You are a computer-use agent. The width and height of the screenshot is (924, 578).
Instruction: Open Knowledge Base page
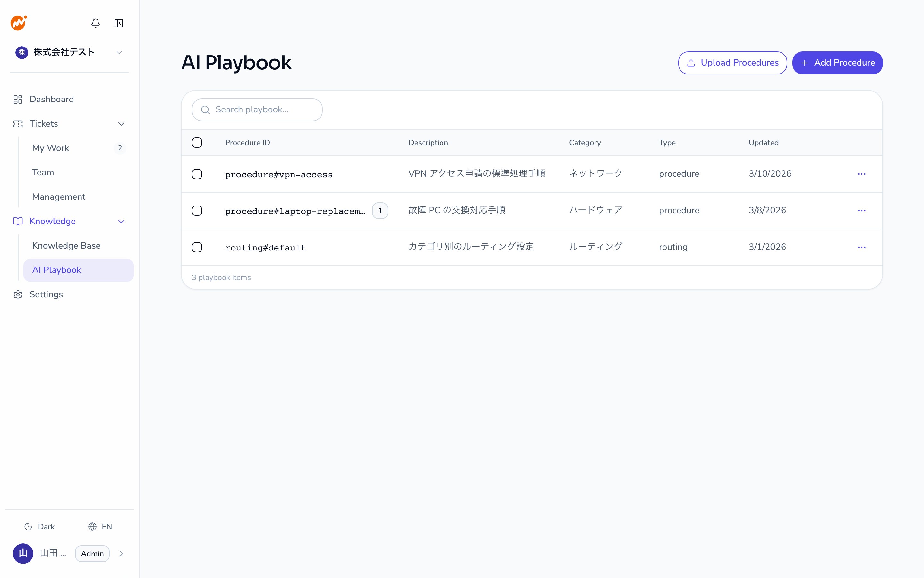coord(78,246)
